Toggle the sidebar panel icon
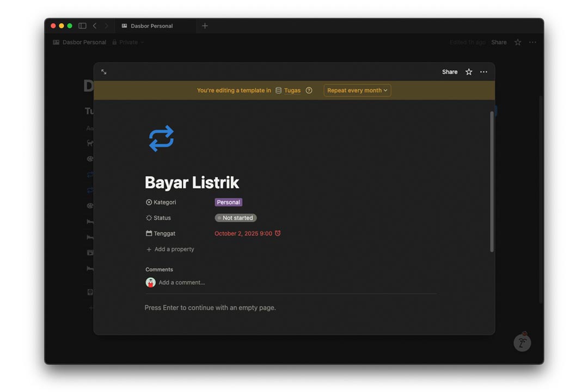 click(82, 26)
